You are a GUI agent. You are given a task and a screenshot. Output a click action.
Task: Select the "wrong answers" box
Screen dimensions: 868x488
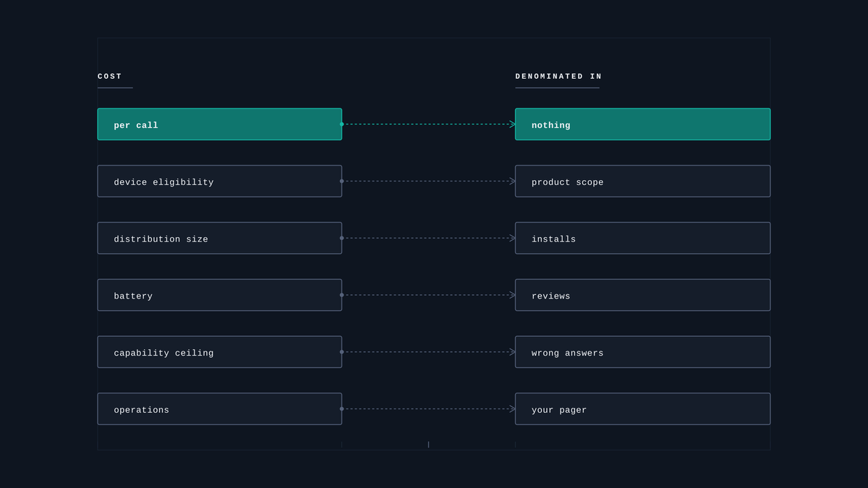pos(643,352)
